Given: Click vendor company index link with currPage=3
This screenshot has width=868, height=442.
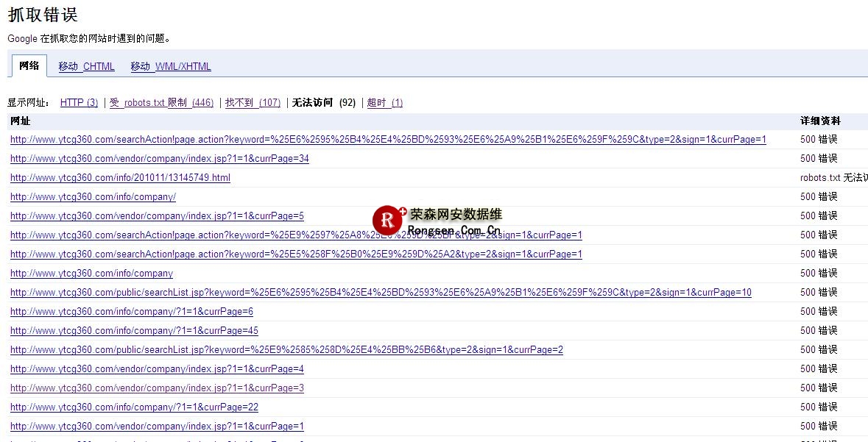Looking at the screenshot, I should click(x=157, y=388).
